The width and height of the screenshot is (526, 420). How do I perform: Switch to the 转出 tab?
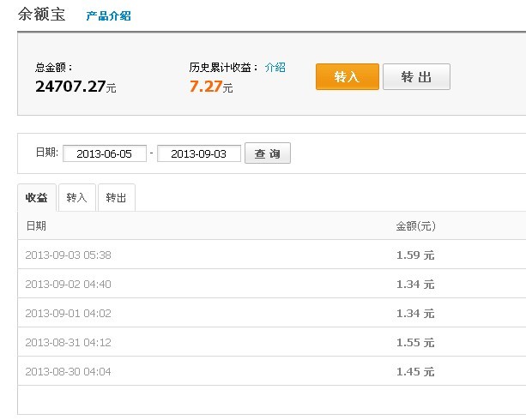[116, 198]
